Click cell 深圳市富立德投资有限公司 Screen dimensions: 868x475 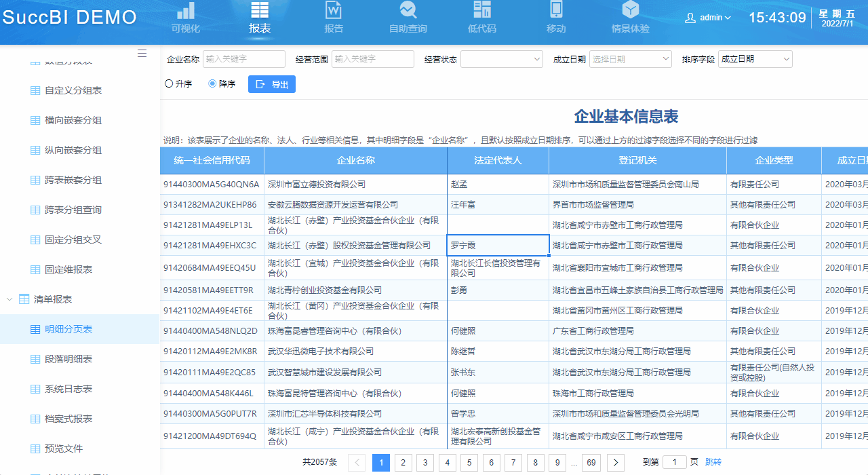coord(355,184)
